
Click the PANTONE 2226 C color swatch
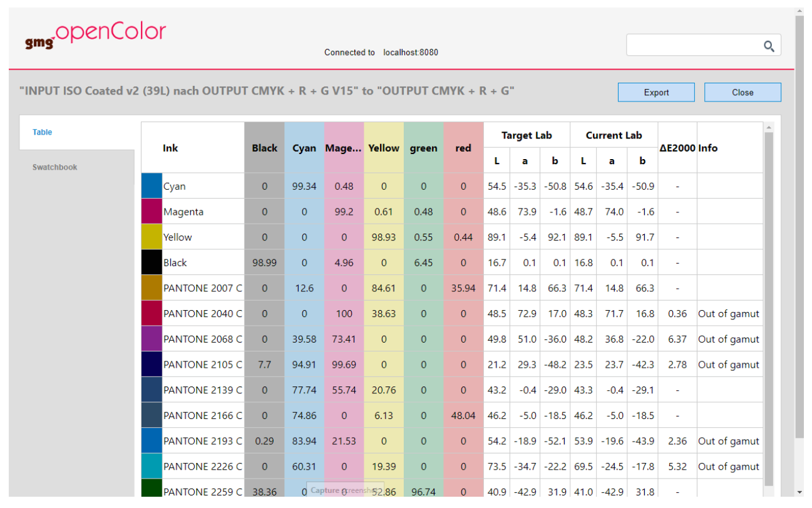(x=152, y=466)
